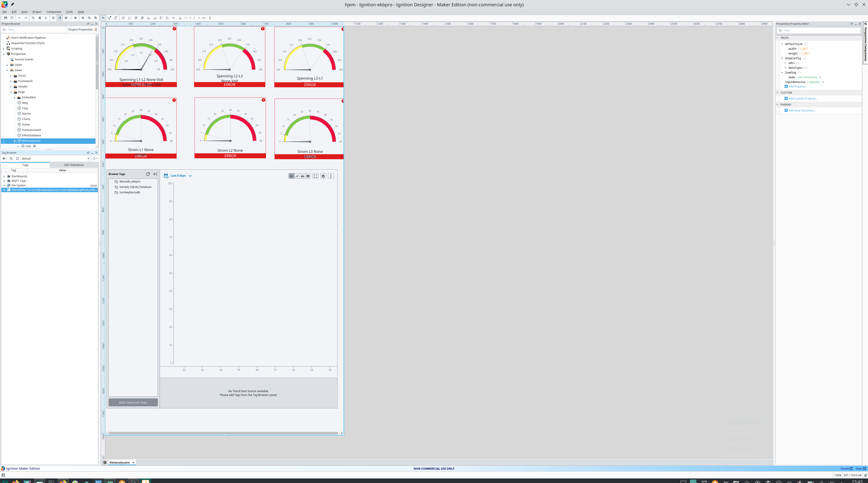This screenshot has width=868, height=483.
Task: Click the zoom in magnifier icon
Action: 83,18
